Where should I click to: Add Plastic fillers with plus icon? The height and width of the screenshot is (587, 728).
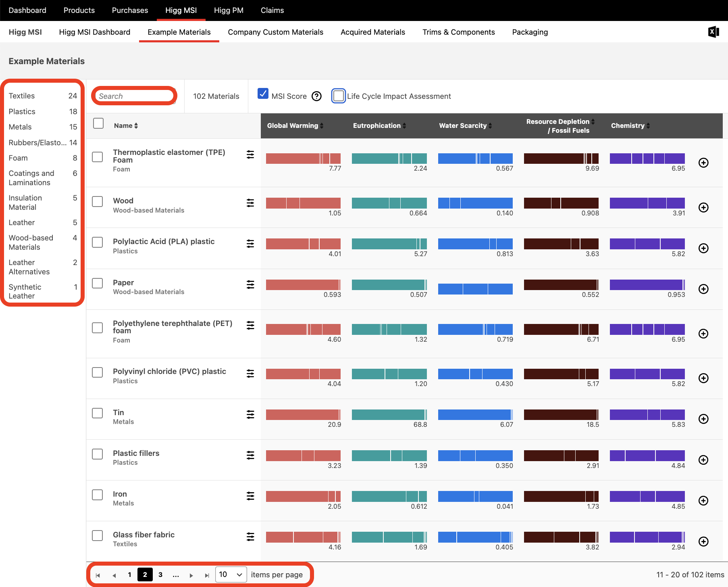coord(703,460)
